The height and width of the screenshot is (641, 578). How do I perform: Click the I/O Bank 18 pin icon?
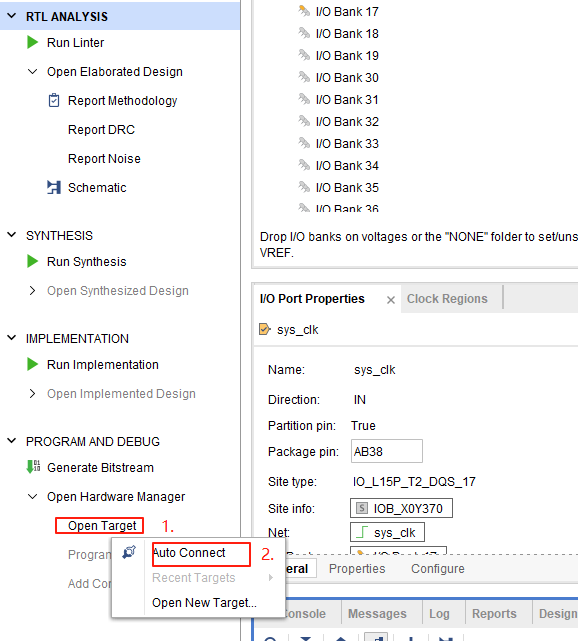point(304,33)
